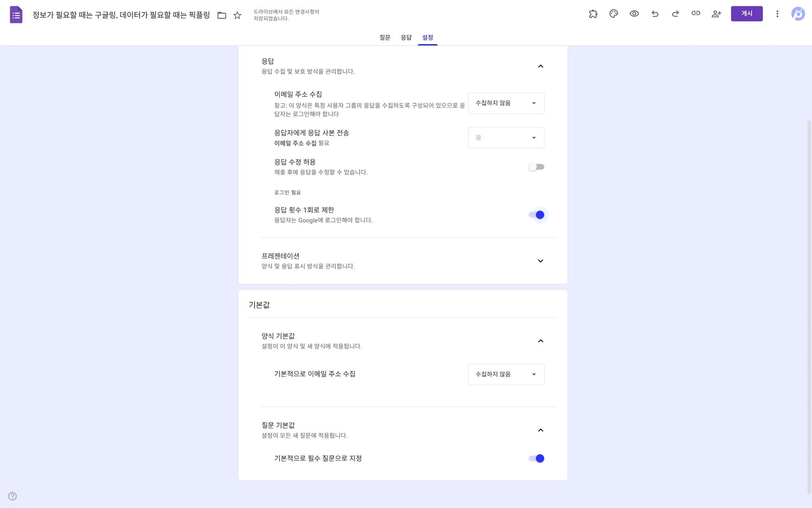Open the theme color palette
This screenshot has width=812, height=508.
pos(613,14)
